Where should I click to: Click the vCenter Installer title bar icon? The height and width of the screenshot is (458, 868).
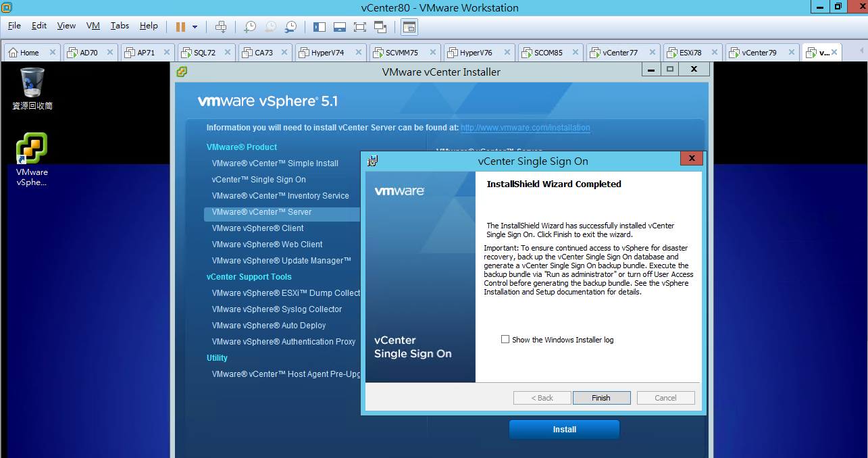click(x=182, y=72)
